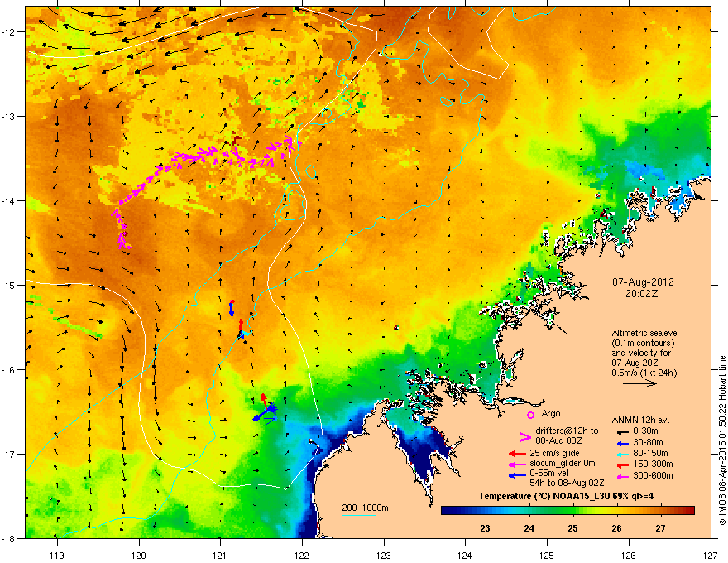Click the Temperature NOAA15_L3U title text
This screenshot has width=728, height=563.
click(566, 496)
